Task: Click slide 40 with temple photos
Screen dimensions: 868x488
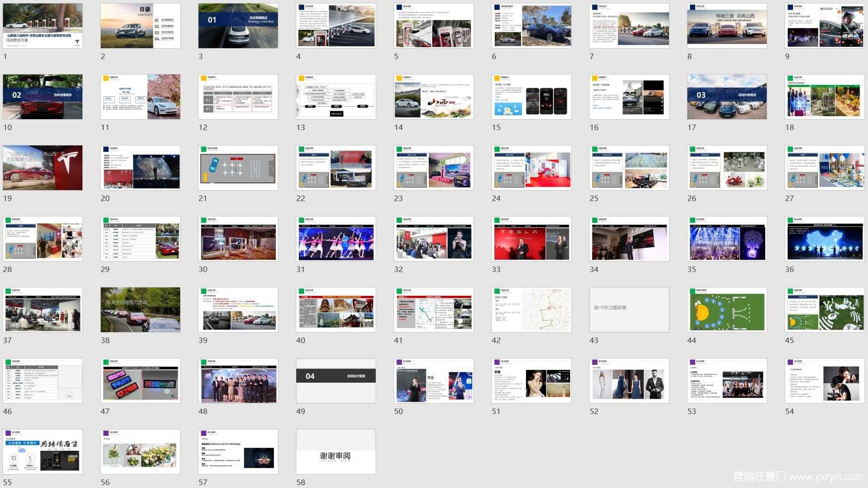Action: (x=336, y=310)
